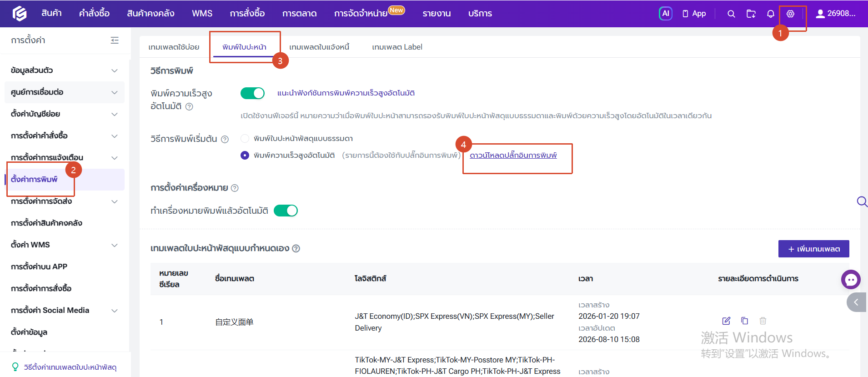Edit template 自定义面单

(726, 321)
